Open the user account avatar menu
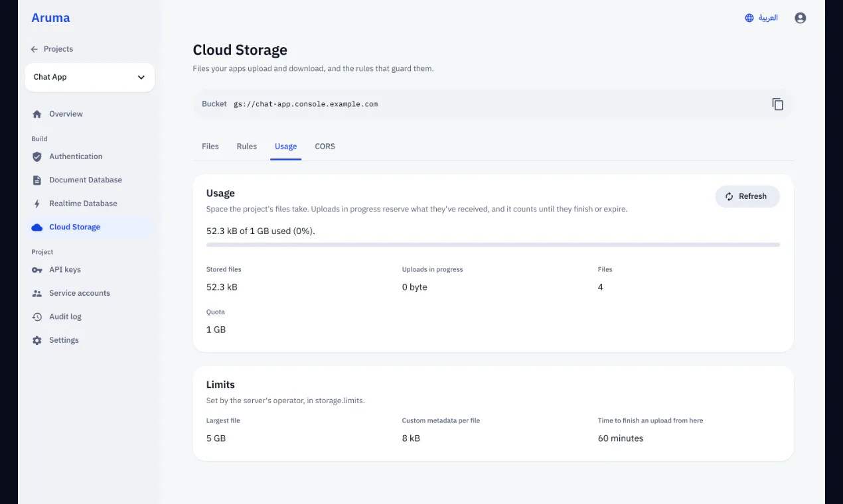843x504 pixels. tap(800, 18)
